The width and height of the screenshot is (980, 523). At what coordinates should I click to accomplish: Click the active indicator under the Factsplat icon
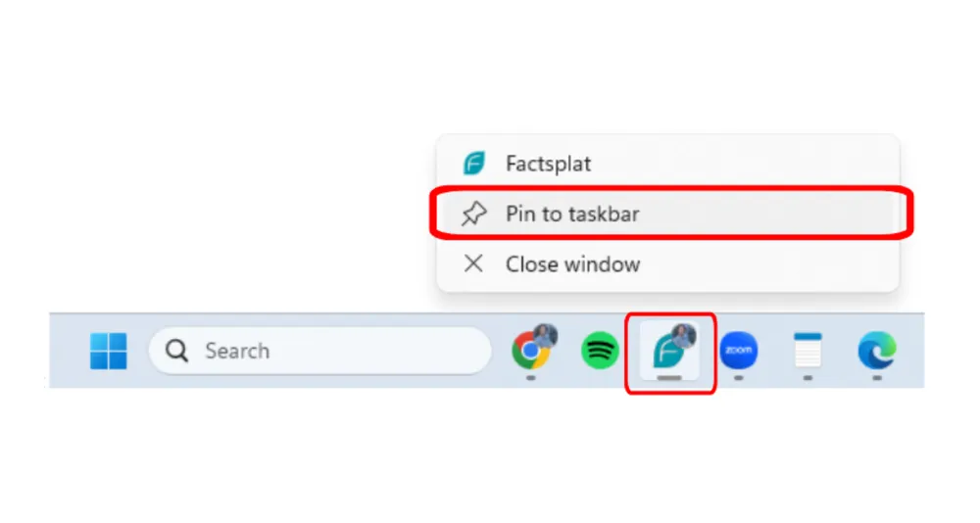coord(669,378)
